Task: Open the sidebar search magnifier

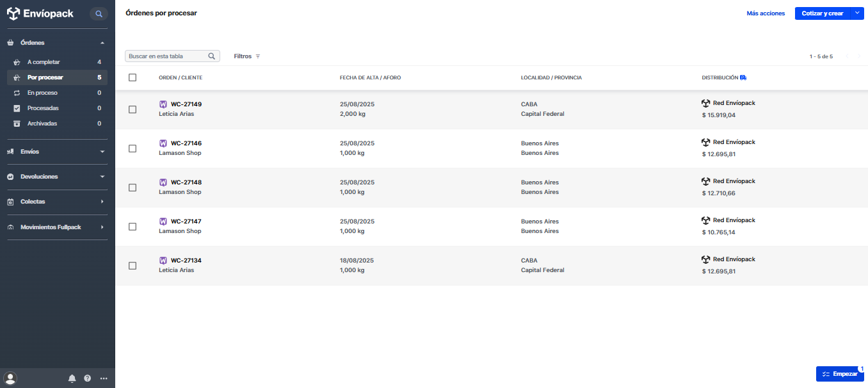Action: [x=99, y=13]
